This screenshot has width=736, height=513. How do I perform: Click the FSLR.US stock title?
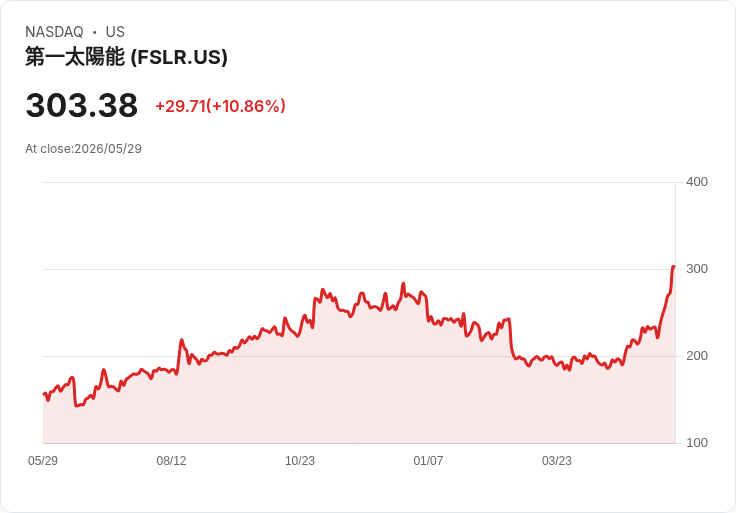(x=126, y=57)
